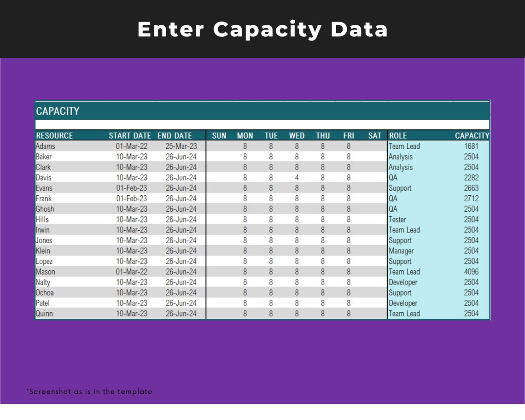Click the Enter Capacity Data heading
This screenshot has height=420, width=525.
[x=262, y=29]
